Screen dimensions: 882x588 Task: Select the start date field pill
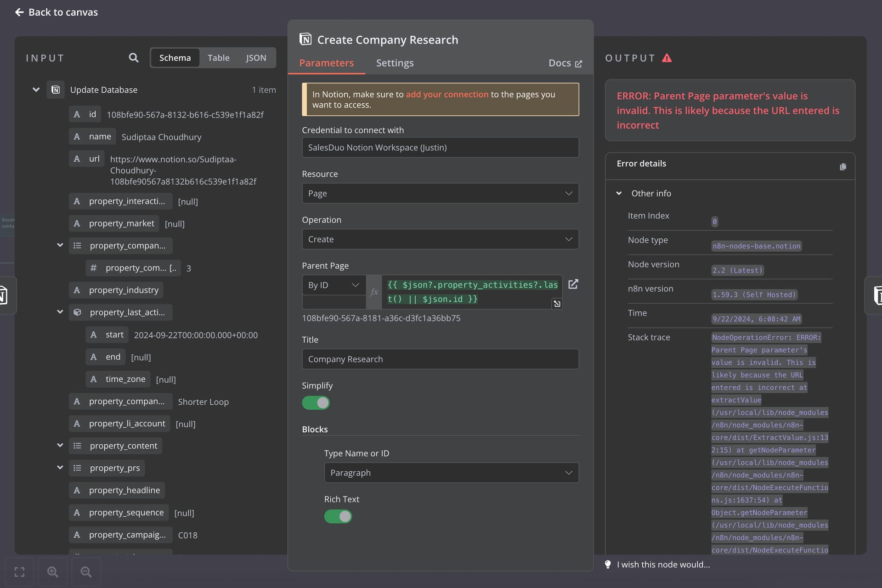pos(107,334)
